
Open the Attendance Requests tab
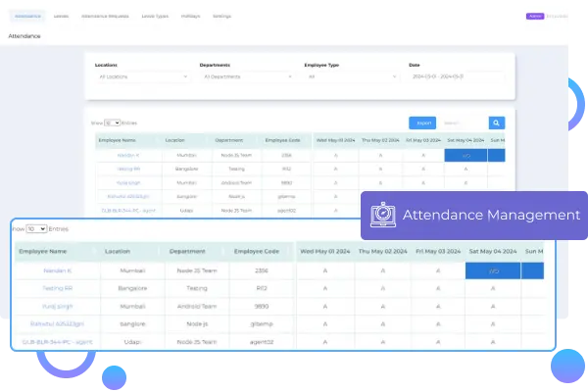104,17
